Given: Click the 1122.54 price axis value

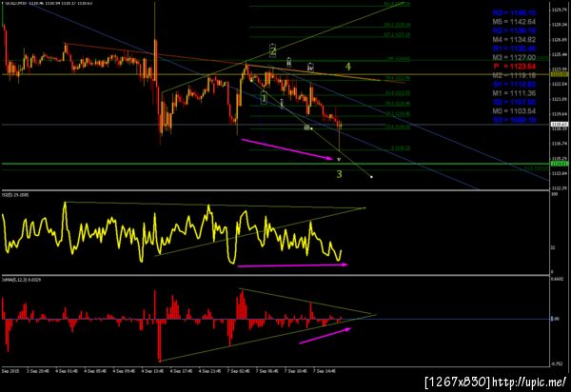Looking at the screenshot, I should coord(560,84).
